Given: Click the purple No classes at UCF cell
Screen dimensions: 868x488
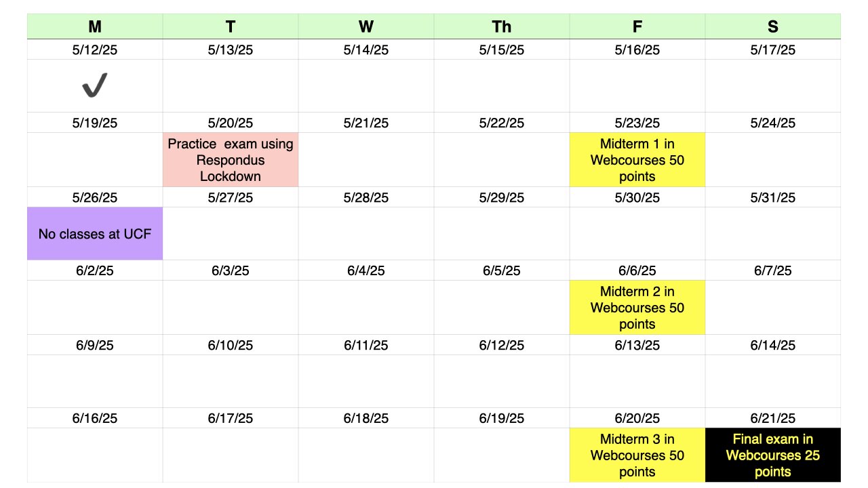Looking at the screenshot, I should coord(95,234).
